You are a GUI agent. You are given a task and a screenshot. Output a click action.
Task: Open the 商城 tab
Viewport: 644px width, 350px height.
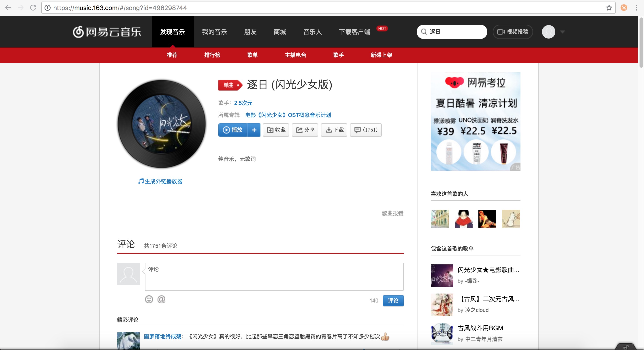(280, 32)
